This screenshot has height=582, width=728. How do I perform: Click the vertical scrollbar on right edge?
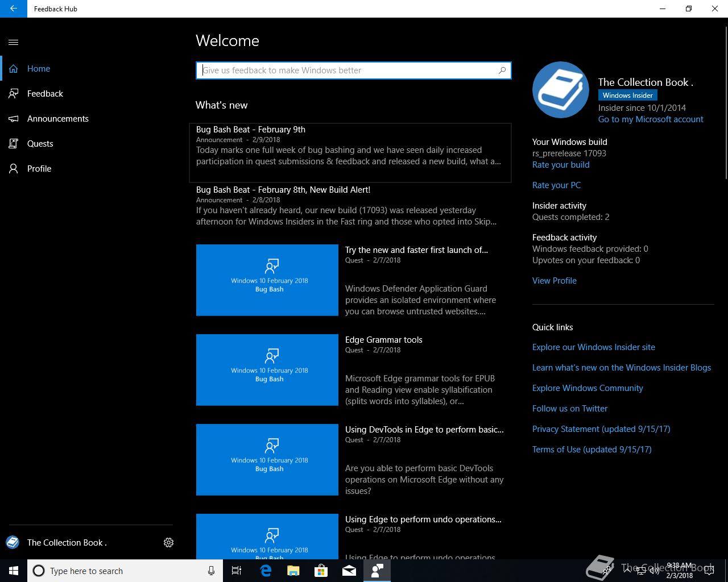(x=725, y=102)
